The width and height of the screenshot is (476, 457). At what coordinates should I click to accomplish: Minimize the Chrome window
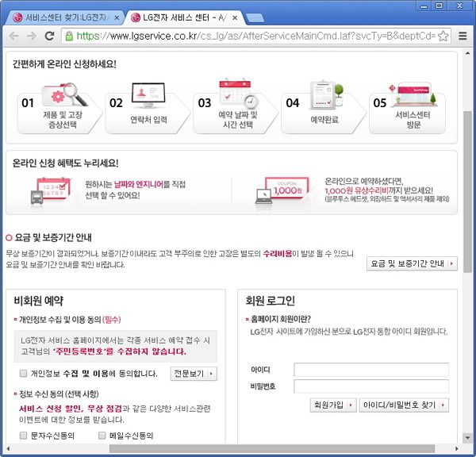(x=424, y=6)
